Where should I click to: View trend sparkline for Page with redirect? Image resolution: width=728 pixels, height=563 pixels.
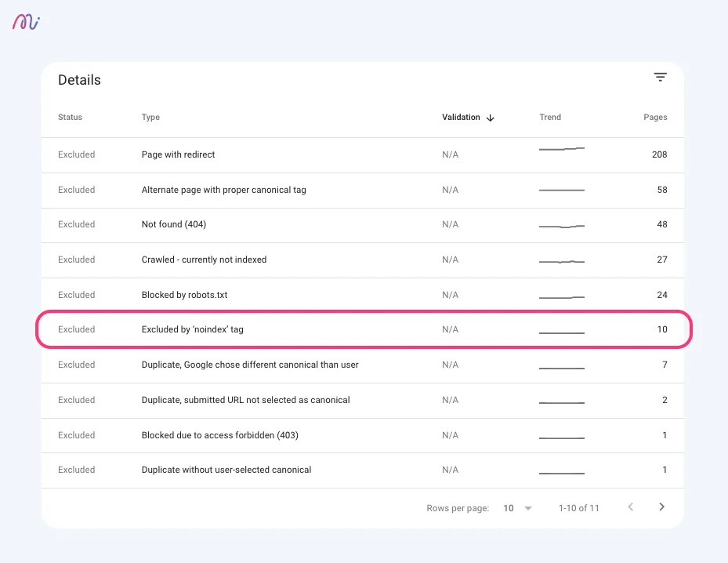[562, 149]
